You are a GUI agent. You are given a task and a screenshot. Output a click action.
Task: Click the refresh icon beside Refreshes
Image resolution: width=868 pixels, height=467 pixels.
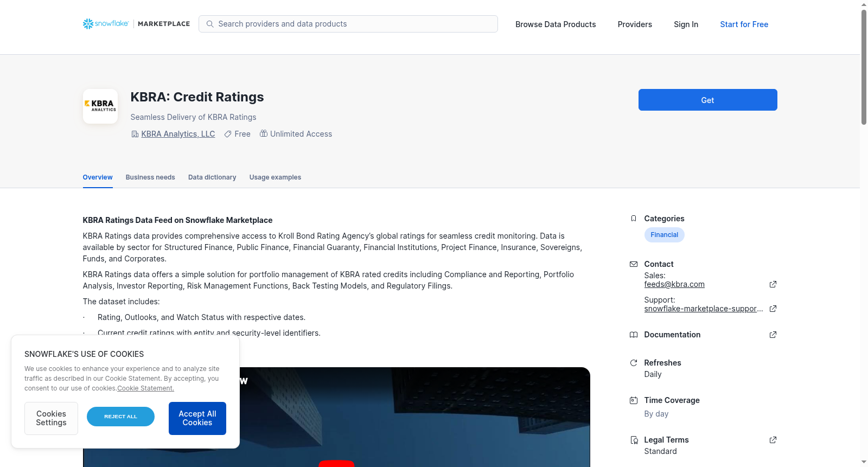pyautogui.click(x=634, y=363)
